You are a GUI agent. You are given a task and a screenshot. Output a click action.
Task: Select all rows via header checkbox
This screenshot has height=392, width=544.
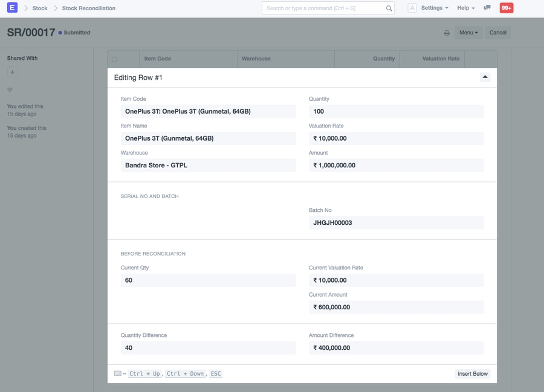coord(114,58)
